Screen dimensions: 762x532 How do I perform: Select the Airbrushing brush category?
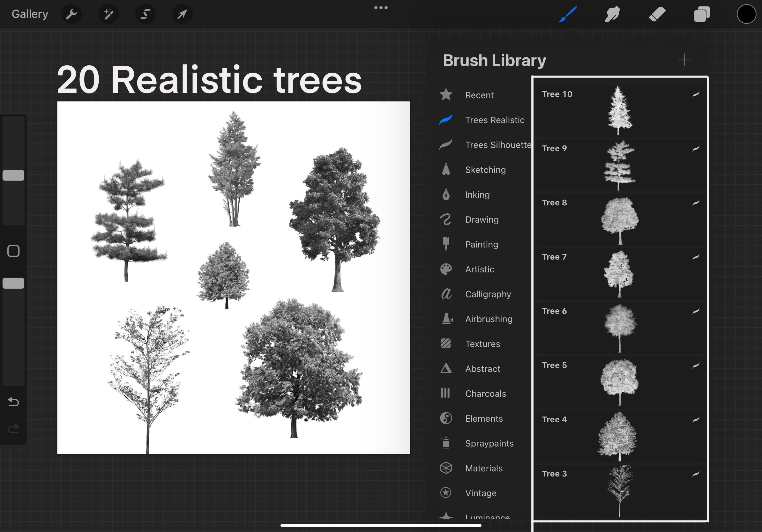click(x=488, y=319)
